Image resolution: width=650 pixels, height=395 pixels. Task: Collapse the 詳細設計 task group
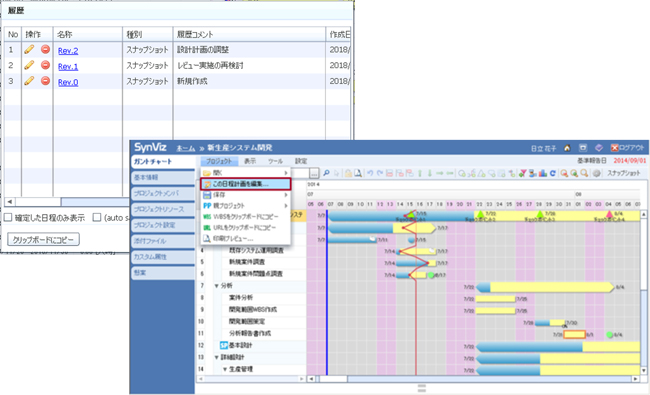click(x=216, y=357)
